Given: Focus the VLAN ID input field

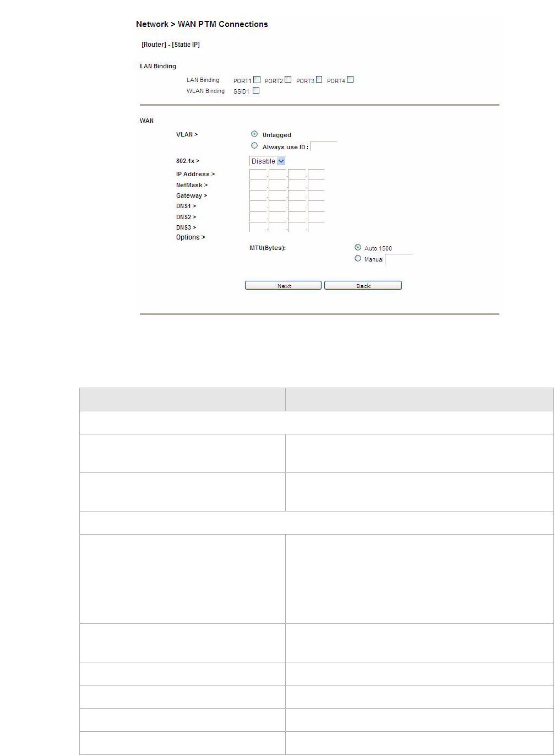Looking at the screenshot, I should point(324,147).
